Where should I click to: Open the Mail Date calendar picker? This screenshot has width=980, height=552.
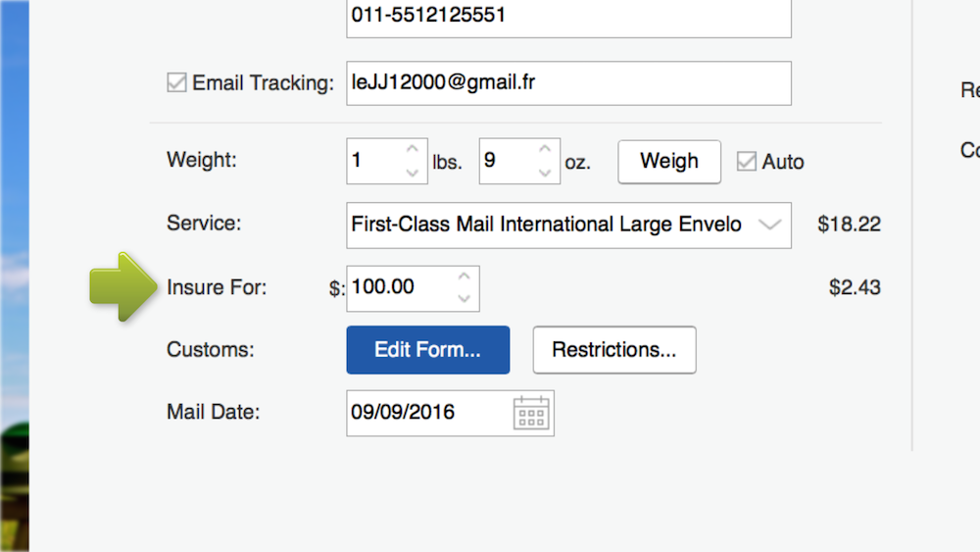[531, 414]
